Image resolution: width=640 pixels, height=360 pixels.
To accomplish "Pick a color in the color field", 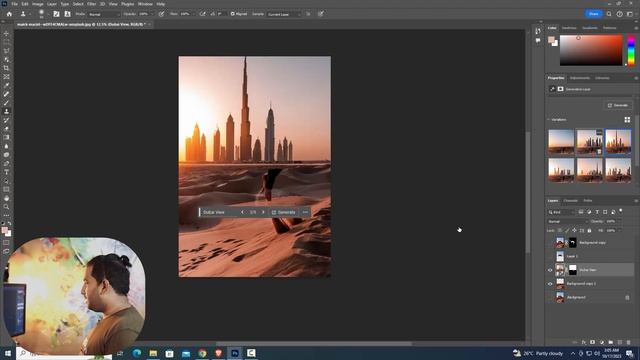I will [x=591, y=50].
